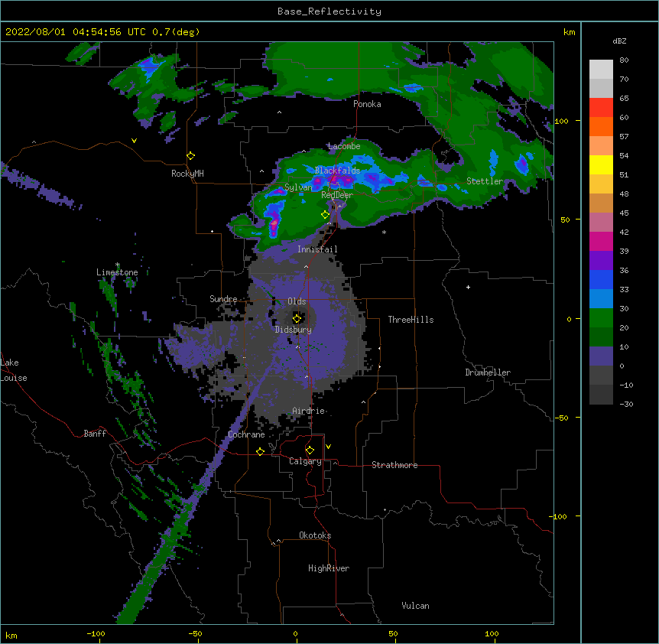Click the dBZ heading above the color scale
The width and height of the screenshot is (659, 644).
coord(619,41)
